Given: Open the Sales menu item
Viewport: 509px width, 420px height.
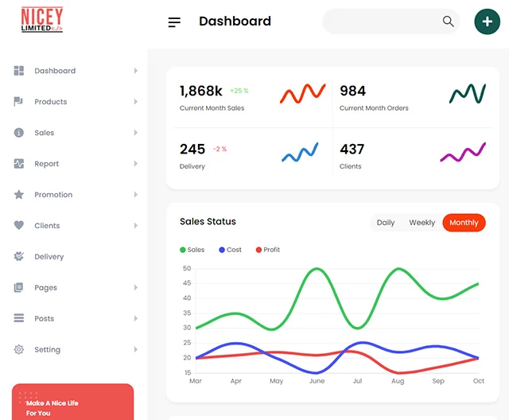Looking at the screenshot, I should tap(45, 133).
